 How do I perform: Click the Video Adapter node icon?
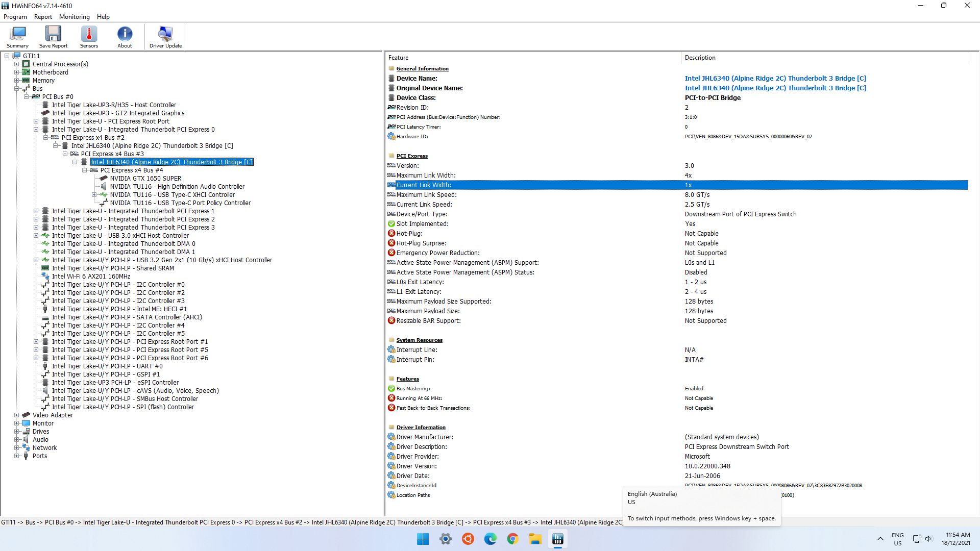coord(26,415)
